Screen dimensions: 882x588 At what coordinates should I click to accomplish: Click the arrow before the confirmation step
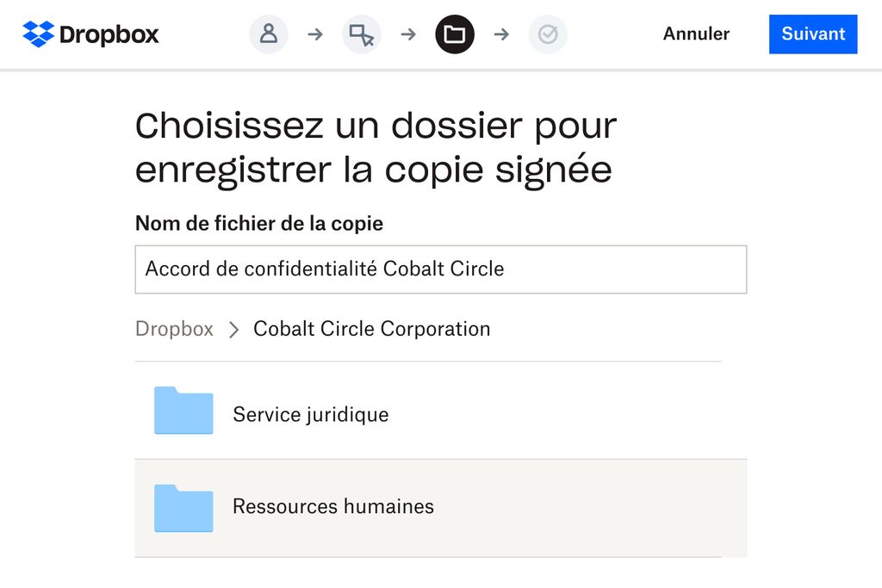click(501, 34)
